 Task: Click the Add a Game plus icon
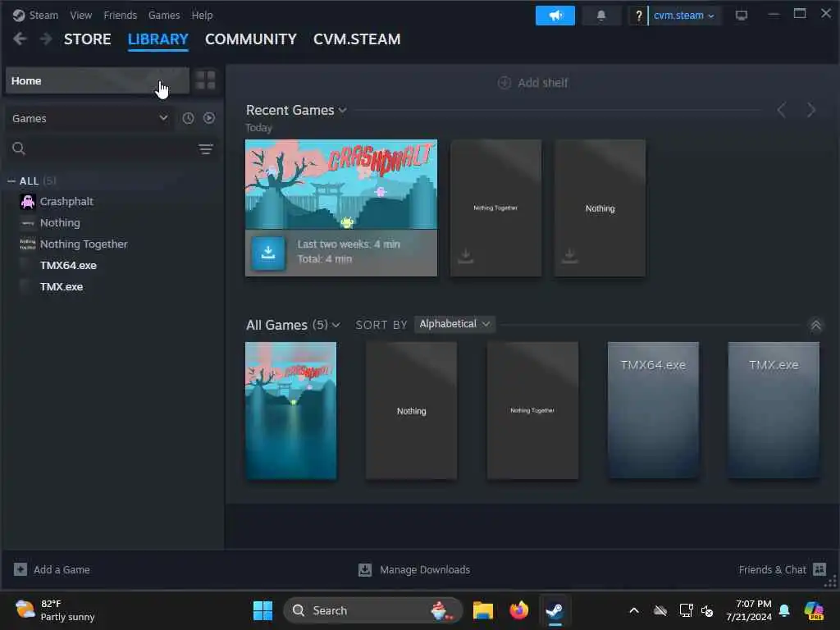click(21, 569)
